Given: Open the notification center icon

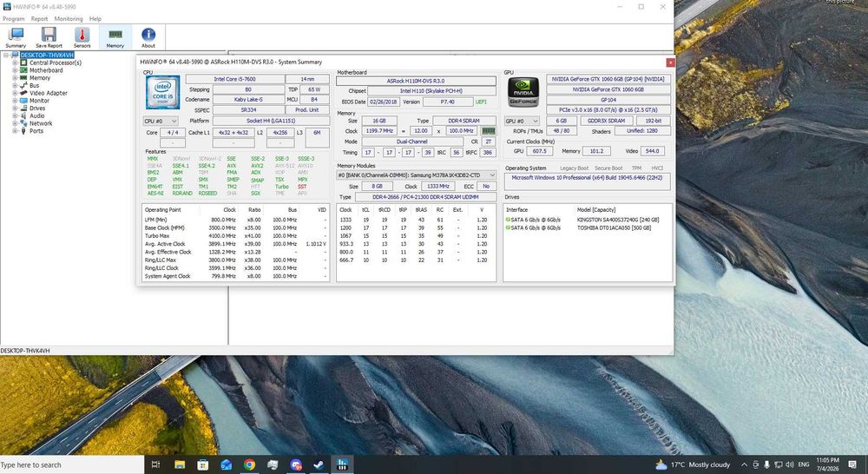Looking at the screenshot, I should 853,464.
